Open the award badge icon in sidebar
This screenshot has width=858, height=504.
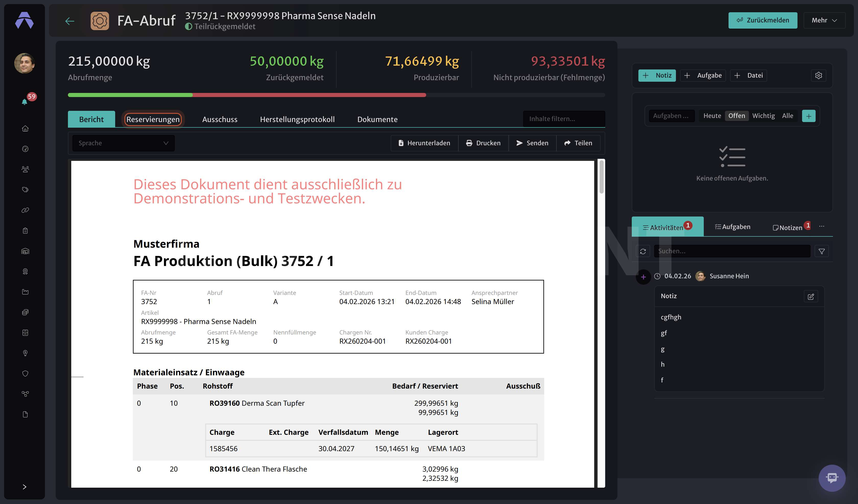pos(25,271)
